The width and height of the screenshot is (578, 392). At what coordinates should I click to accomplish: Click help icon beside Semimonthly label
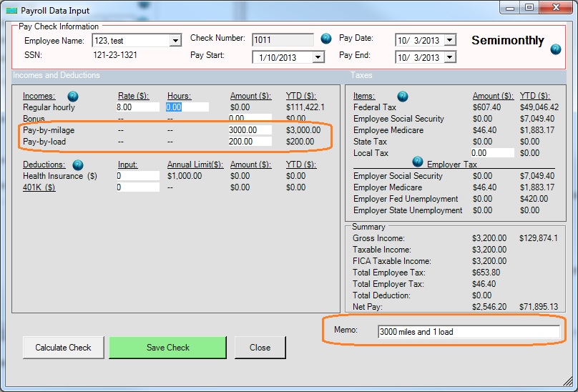(556, 49)
